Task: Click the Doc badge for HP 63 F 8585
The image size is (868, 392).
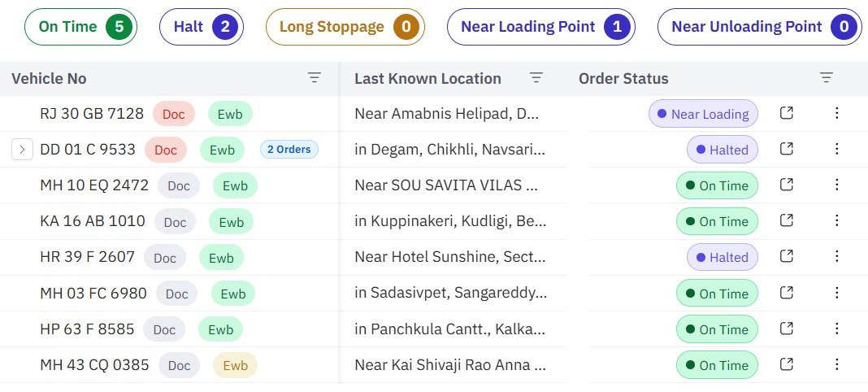Action: pyautogui.click(x=164, y=329)
